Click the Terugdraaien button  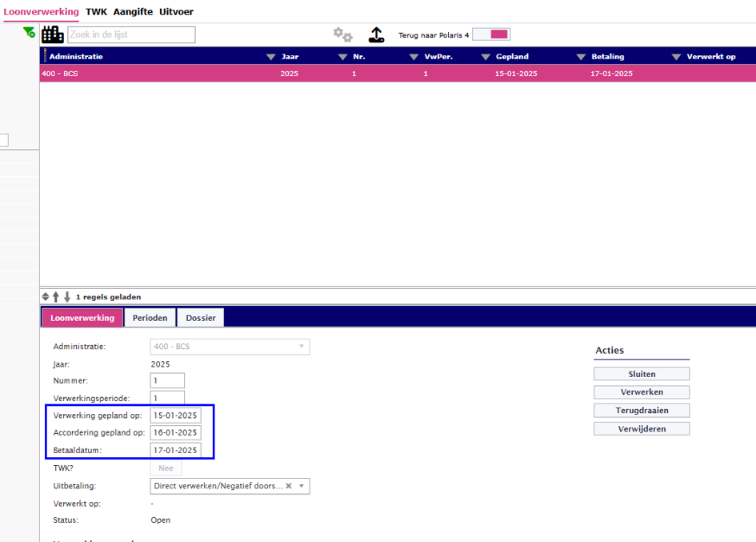[642, 410]
